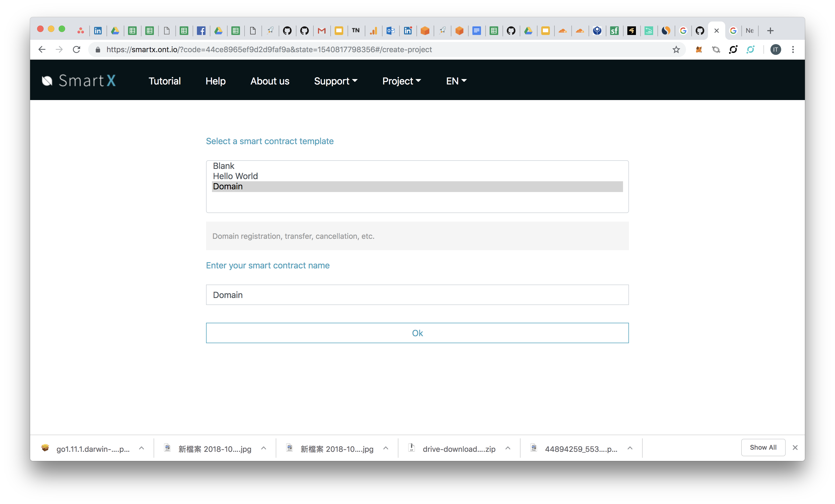Reload the current page
The image size is (835, 504).
click(77, 49)
